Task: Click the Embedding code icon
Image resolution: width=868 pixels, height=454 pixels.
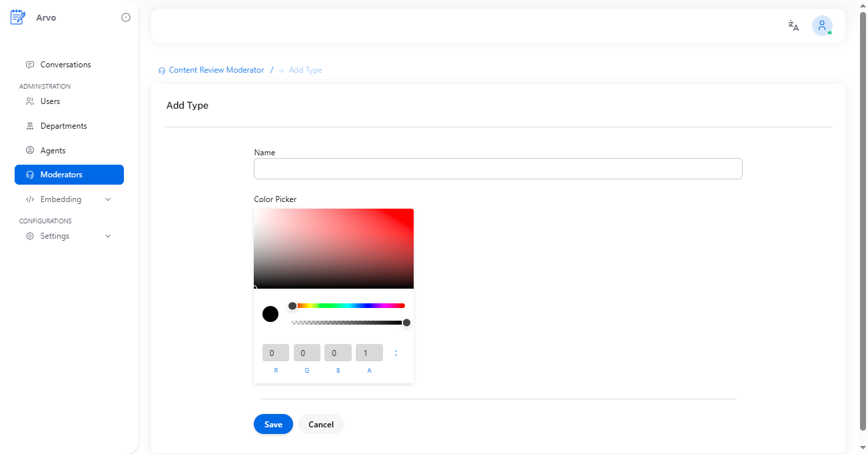Action: point(30,199)
